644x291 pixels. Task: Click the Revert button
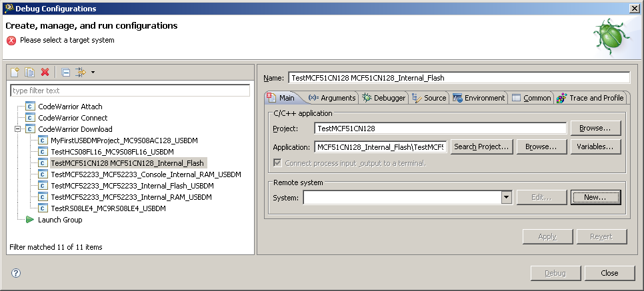click(602, 236)
